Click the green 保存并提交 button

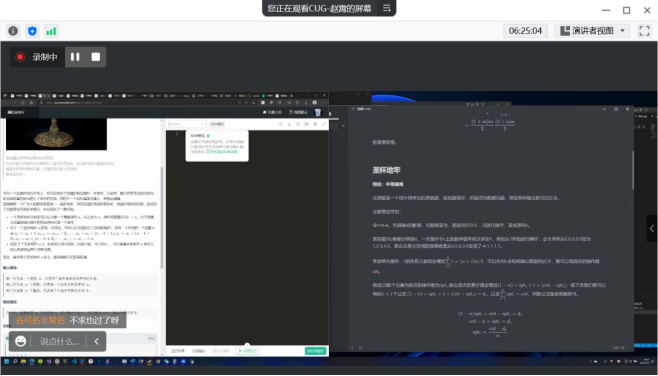pyautogui.click(x=315, y=351)
